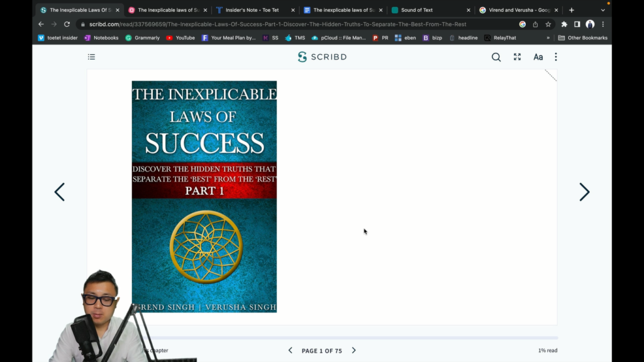The height and width of the screenshot is (362, 644).
Task: Click the browser back button
Action: pyautogui.click(x=41, y=25)
